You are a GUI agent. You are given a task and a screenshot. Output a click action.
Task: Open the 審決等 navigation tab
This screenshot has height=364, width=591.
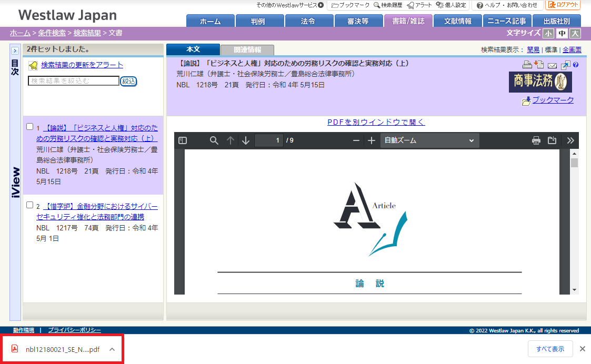(358, 21)
